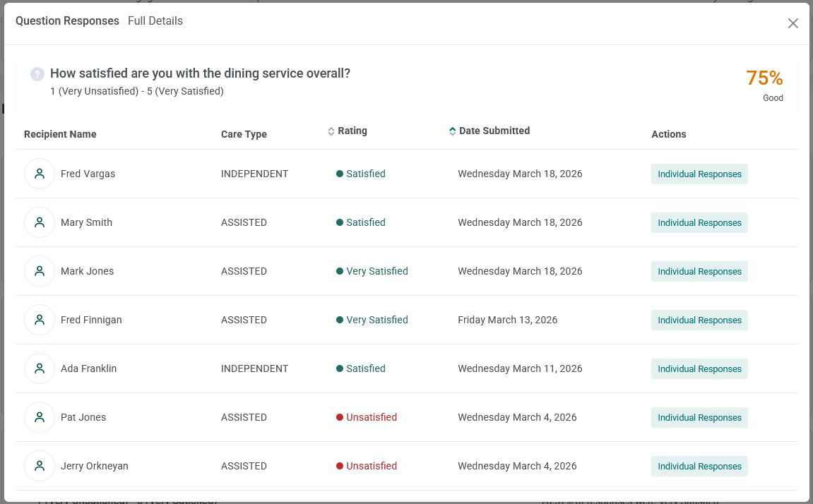
Task: View Individual Responses for Pat Jones
Action: coord(699,417)
